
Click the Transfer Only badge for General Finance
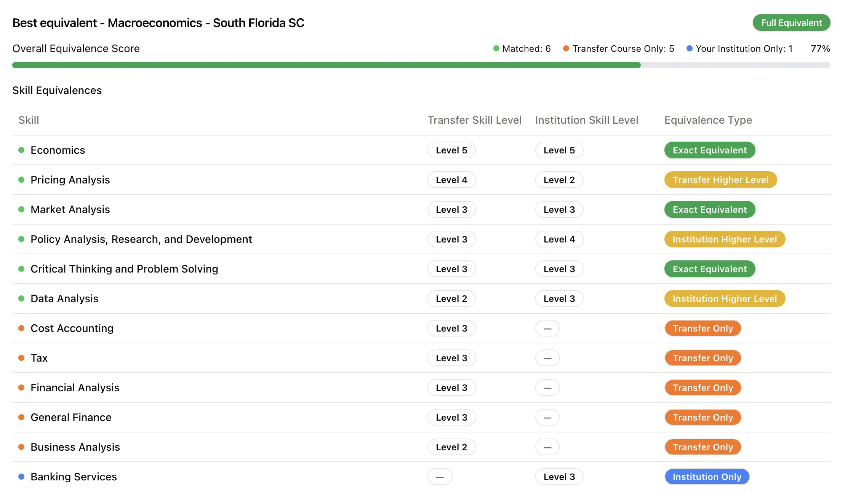[x=703, y=417]
